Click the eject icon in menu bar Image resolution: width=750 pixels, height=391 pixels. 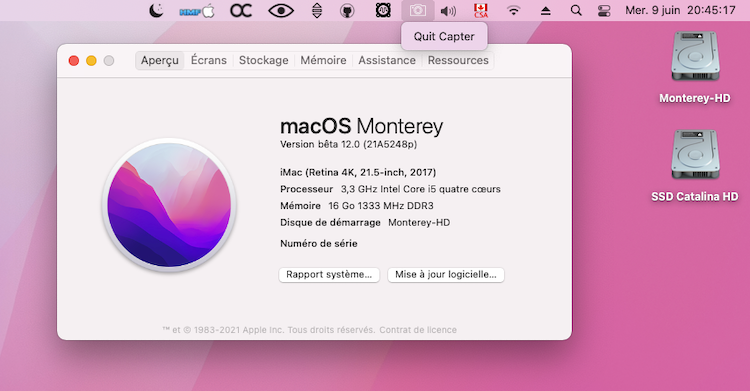pyautogui.click(x=546, y=11)
